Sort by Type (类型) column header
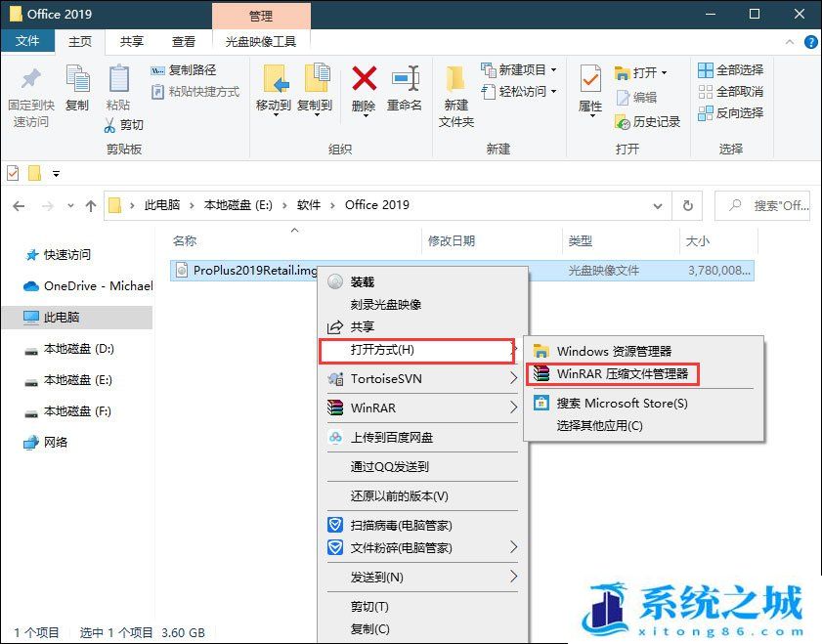Viewport: 822px width, 644px height. point(580,241)
